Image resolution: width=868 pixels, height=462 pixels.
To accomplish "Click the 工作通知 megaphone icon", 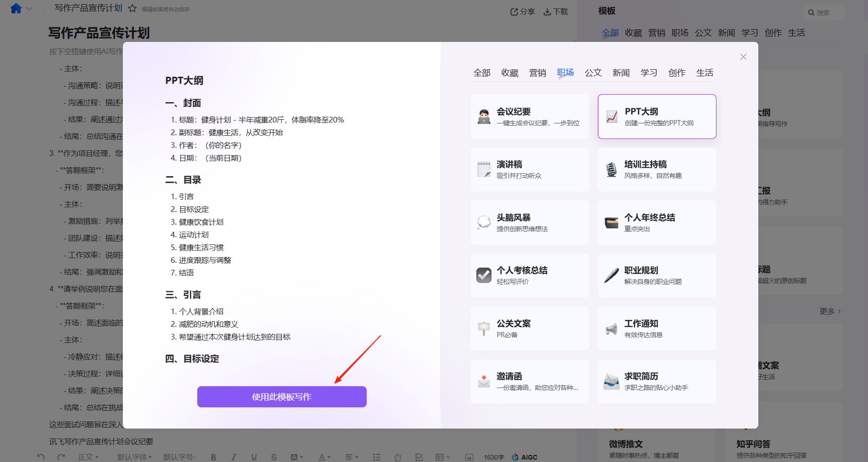I will tap(611, 329).
